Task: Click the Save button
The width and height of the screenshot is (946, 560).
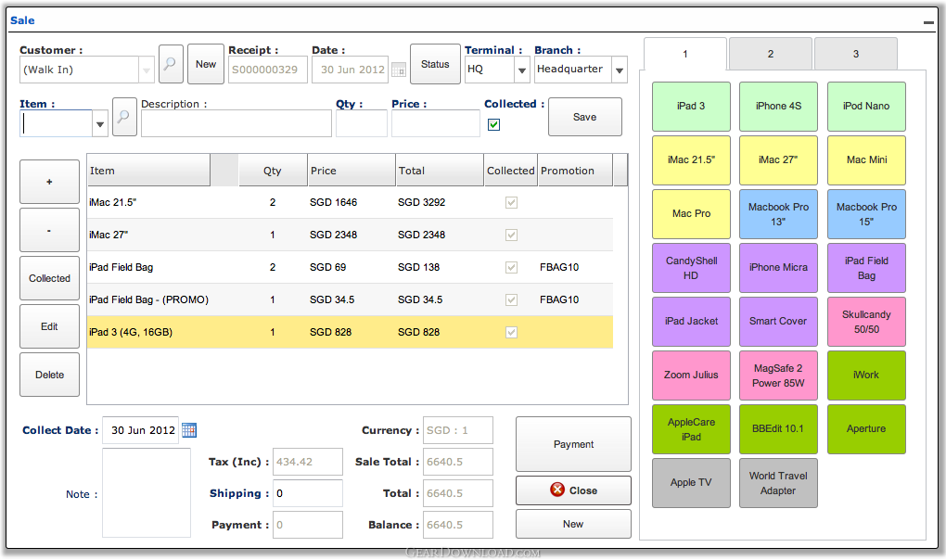Action: pos(584,117)
